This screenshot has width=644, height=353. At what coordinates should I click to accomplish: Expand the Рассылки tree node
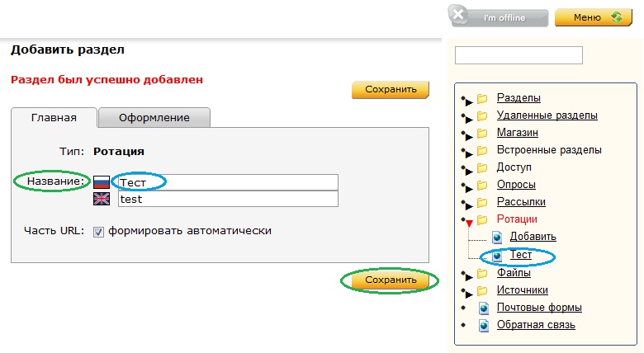pos(467,205)
